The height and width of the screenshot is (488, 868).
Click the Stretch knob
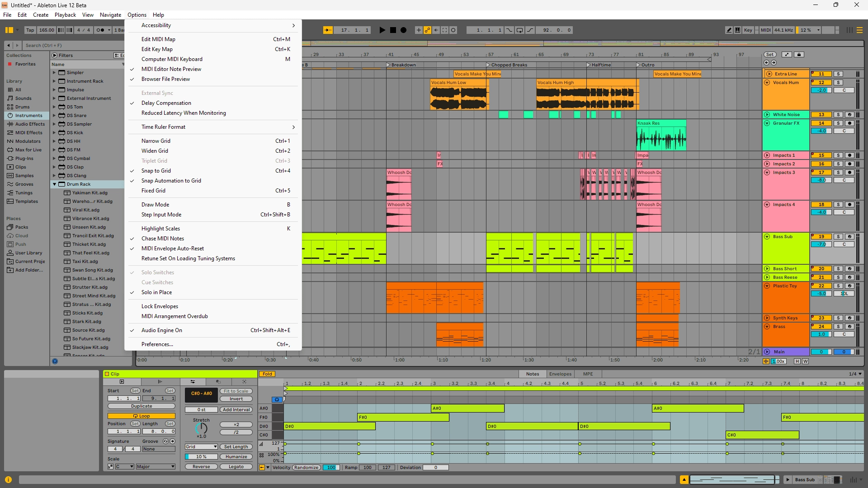[x=201, y=428]
